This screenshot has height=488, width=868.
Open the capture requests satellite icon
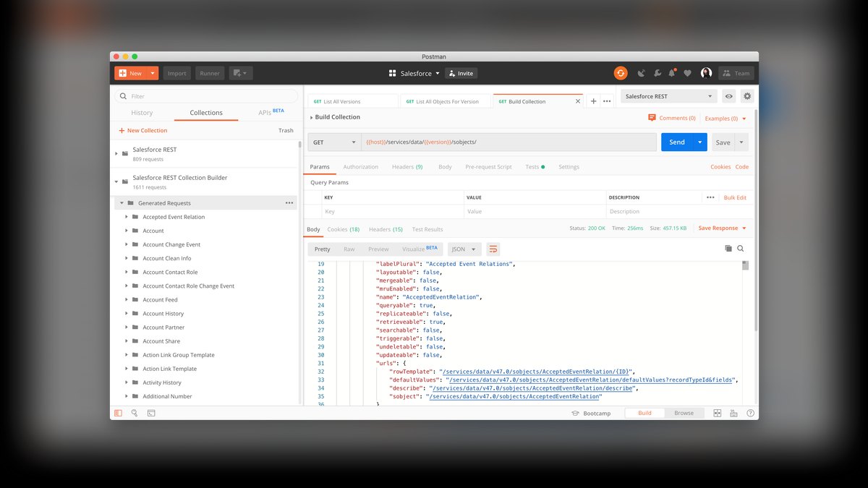click(642, 73)
